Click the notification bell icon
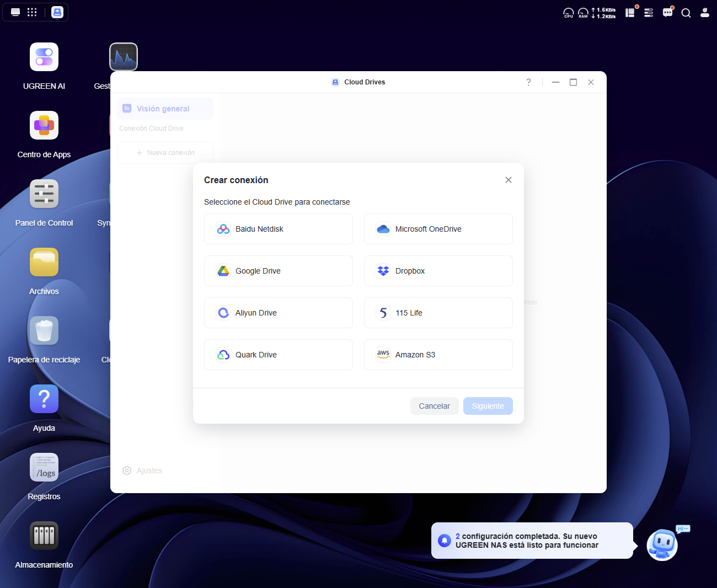Screen dimensions: 717x588 click(445, 541)
